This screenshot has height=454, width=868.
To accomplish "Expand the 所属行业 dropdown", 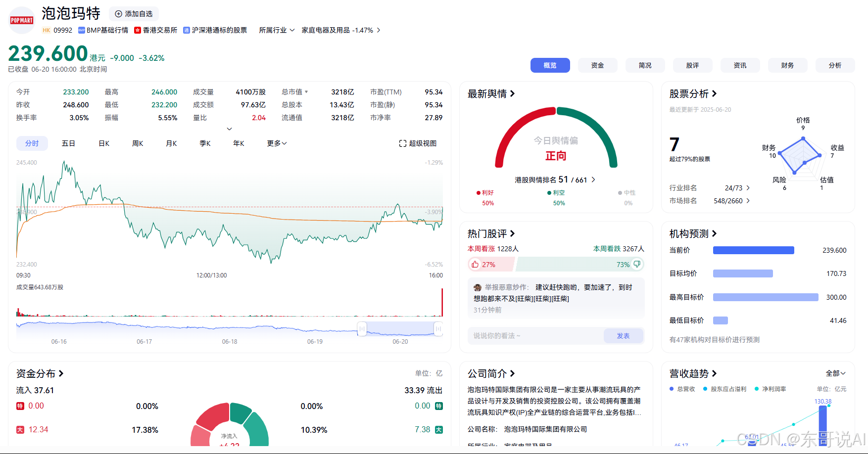I will pyautogui.click(x=277, y=30).
